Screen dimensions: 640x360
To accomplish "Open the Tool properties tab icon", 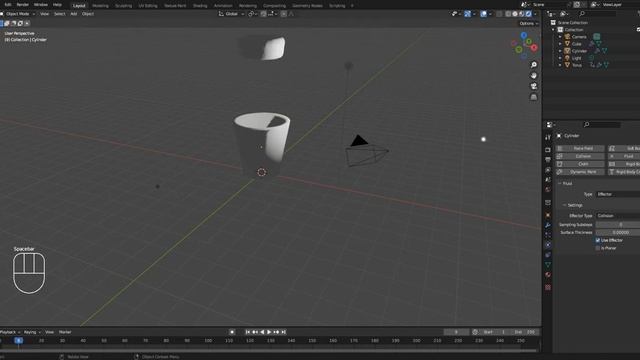I will click(548, 137).
